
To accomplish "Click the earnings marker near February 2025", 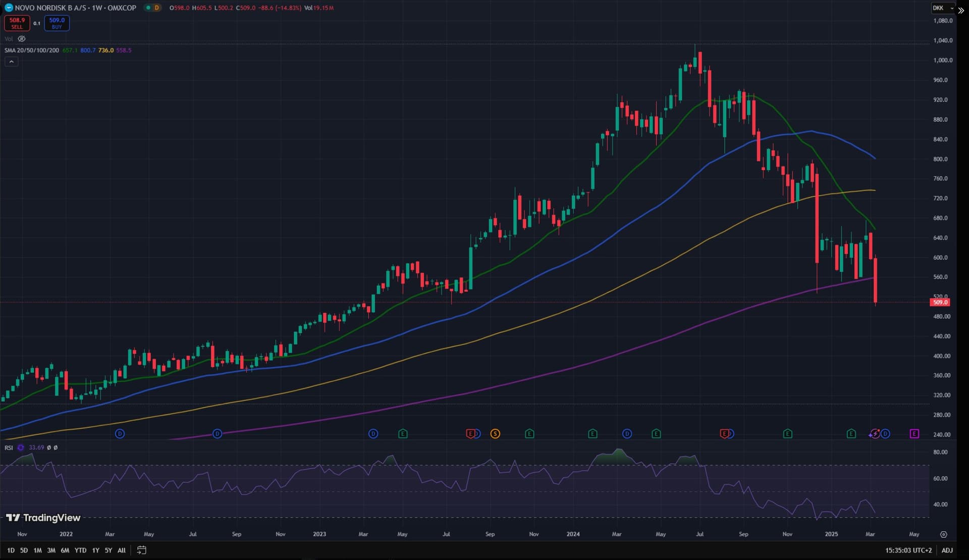I will point(851,434).
